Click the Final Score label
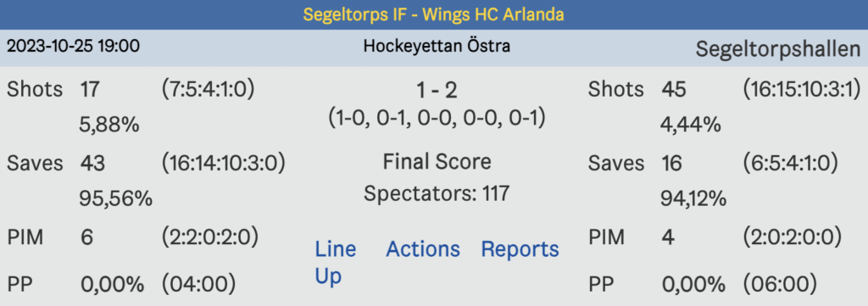 click(437, 162)
